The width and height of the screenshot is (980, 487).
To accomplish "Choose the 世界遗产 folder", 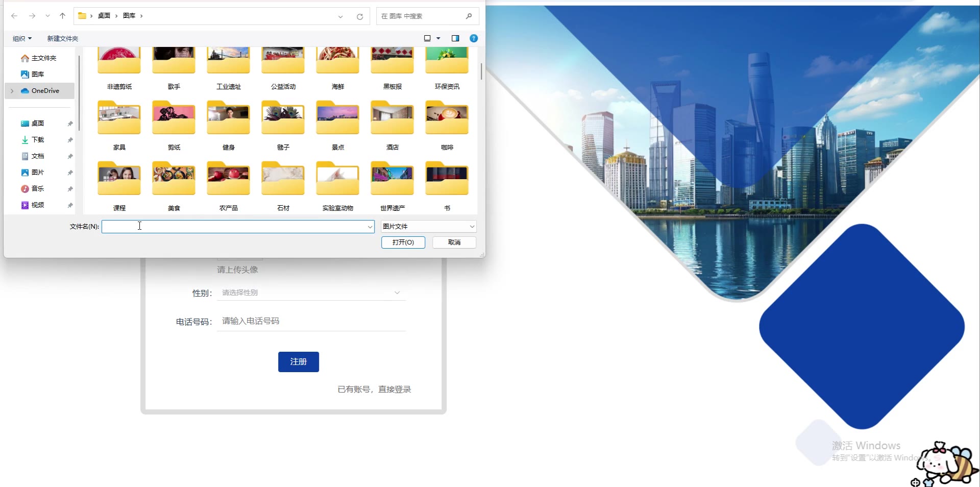I will [x=392, y=186].
